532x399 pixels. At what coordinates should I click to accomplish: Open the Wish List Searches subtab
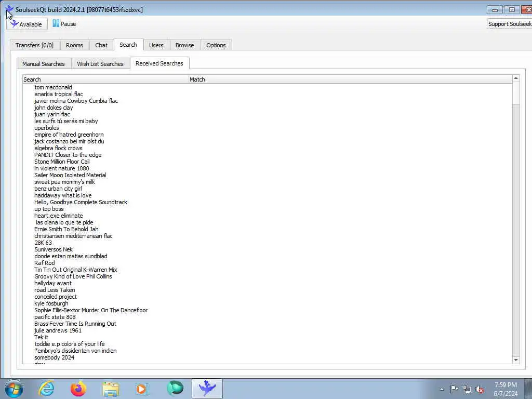[x=100, y=64]
